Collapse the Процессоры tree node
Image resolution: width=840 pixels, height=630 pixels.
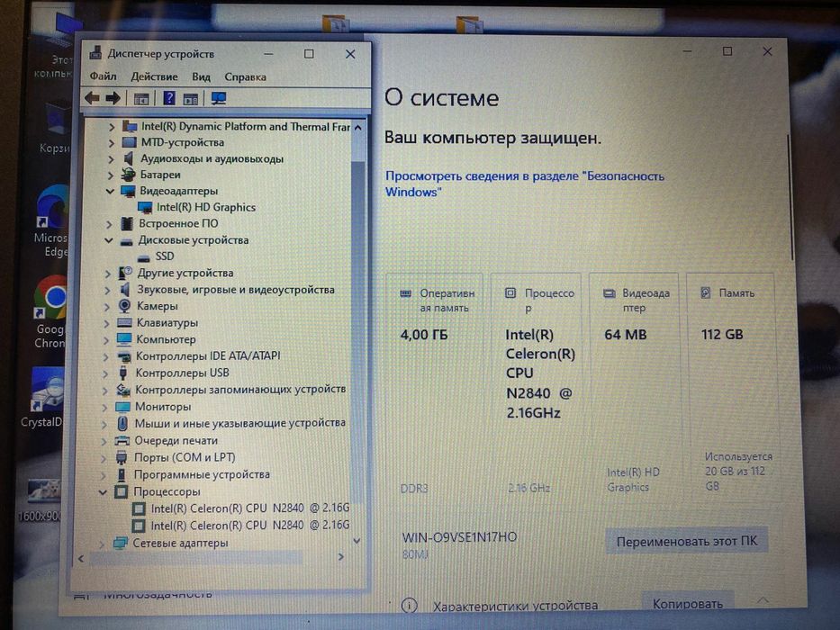[x=103, y=491]
